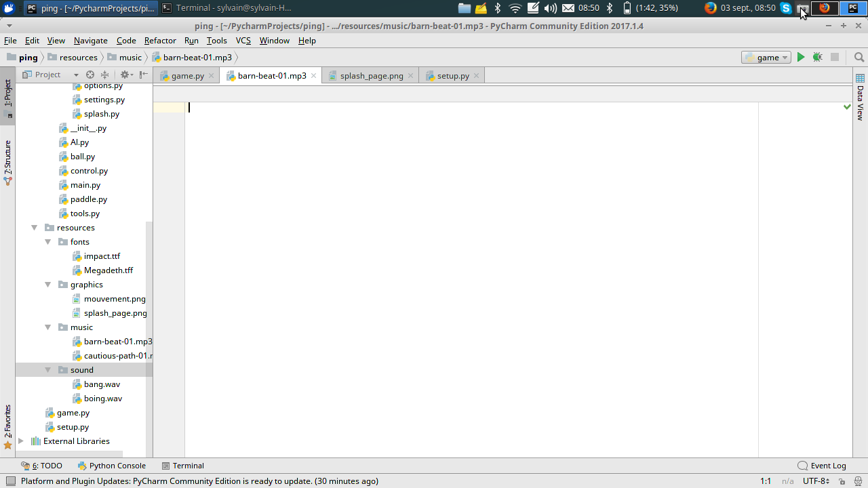
Task: Run the game configuration with green play button
Action: pyautogui.click(x=801, y=58)
